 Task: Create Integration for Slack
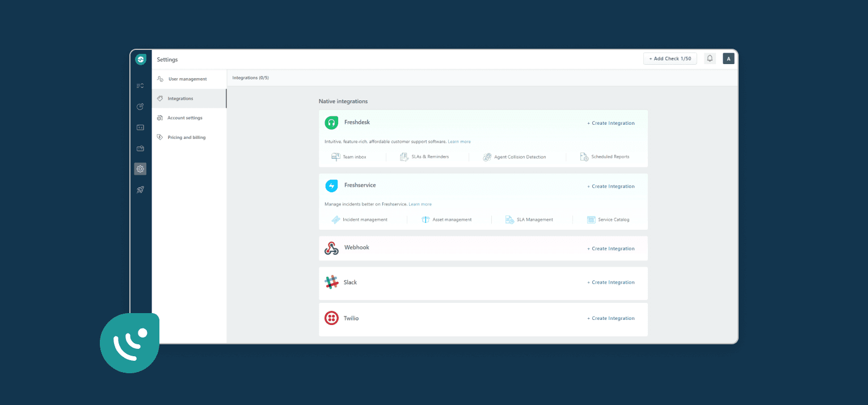pos(611,282)
